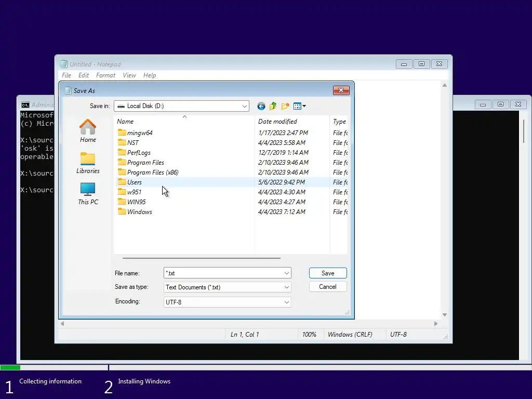Viewport: 532px width, 399px height.
Task: Open the Save as type combo box
Action: 228,287
